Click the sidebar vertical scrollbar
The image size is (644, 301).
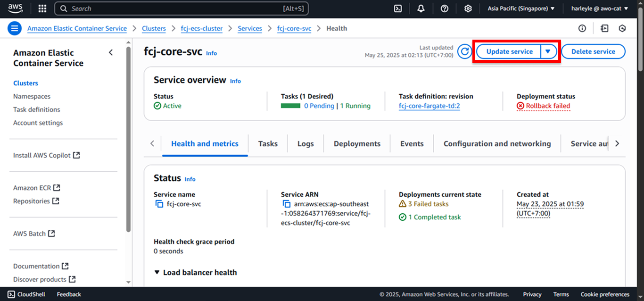pyautogui.click(x=129, y=139)
